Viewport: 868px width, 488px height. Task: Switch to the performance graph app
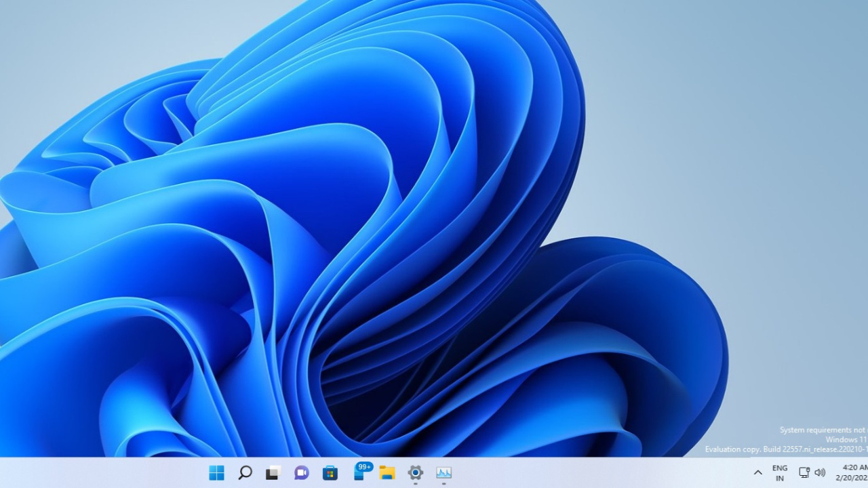pyautogui.click(x=444, y=472)
